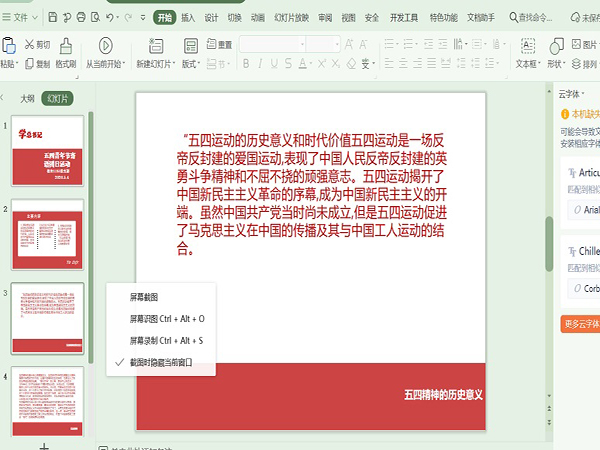The image size is (600, 450).
Task: Decrease indent level
Action: pos(429,44)
